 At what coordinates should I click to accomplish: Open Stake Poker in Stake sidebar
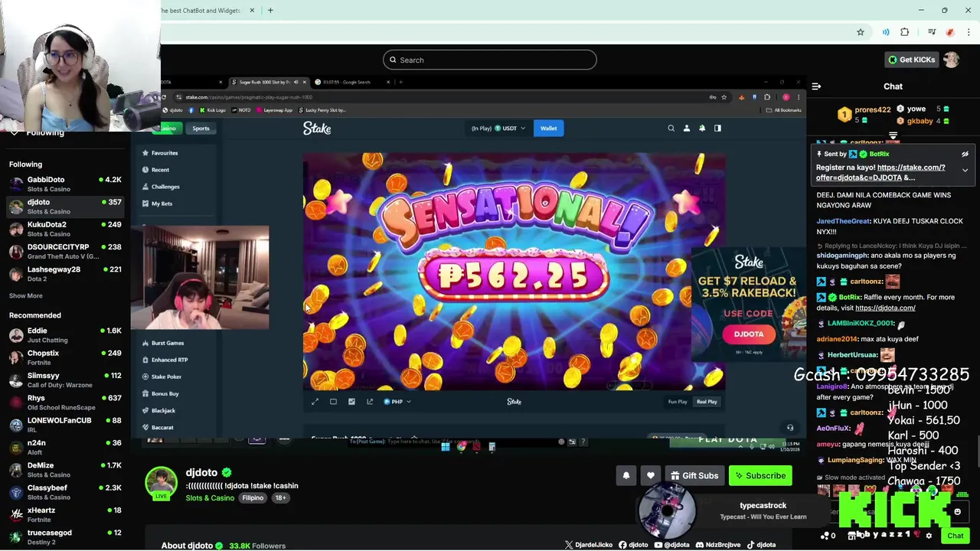(162, 377)
